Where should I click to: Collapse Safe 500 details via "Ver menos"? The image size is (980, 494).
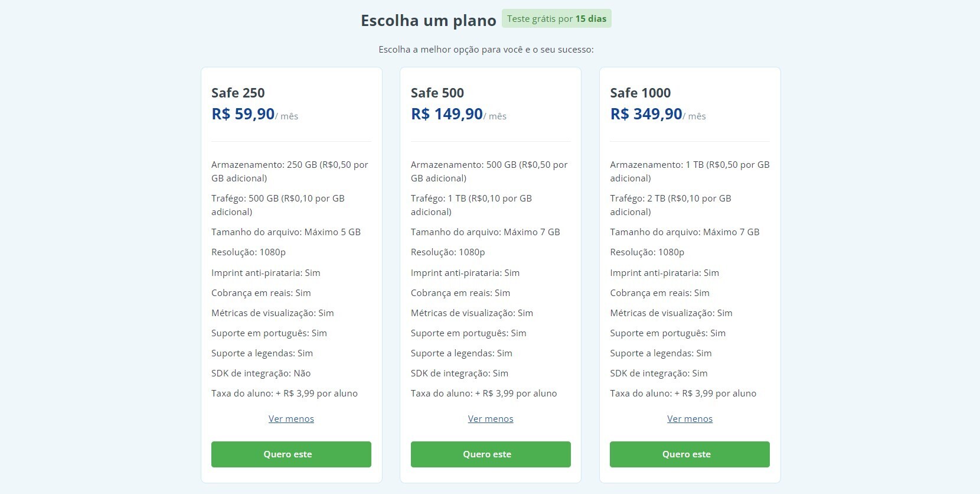pyautogui.click(x=491, y=419)
